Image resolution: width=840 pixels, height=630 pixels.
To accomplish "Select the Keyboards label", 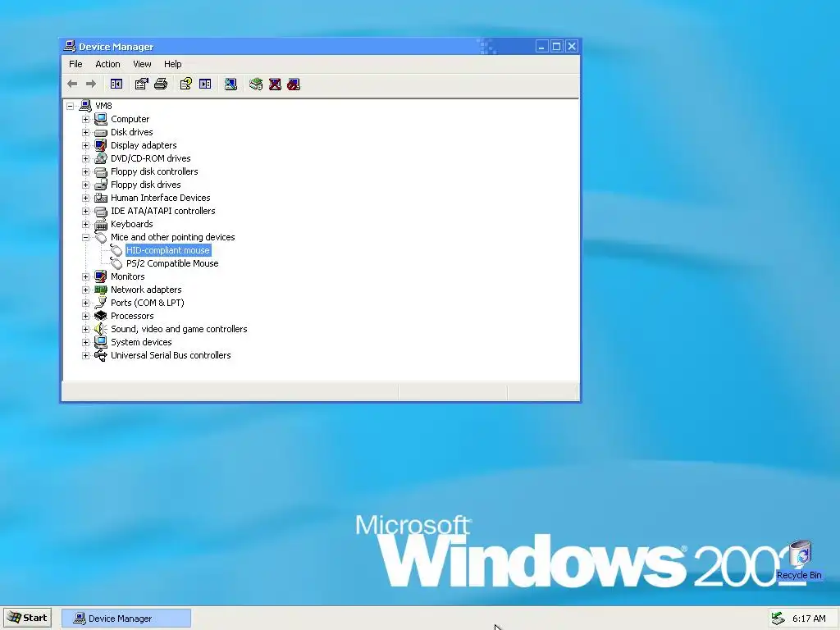I will pos(132,224).
